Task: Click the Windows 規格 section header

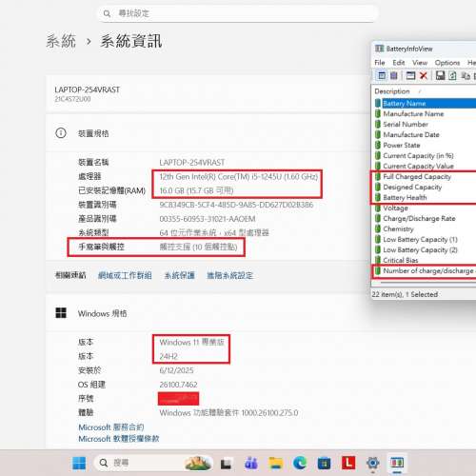Action: tap(102, 313)
